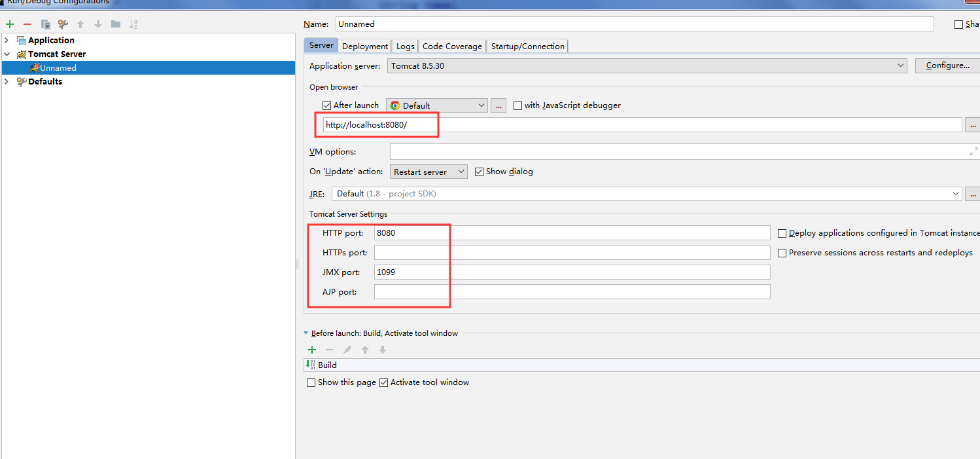Collapse the Tomcat Server tree node
This screenshot has width=980, height=459.
click(x=7, y=54)
